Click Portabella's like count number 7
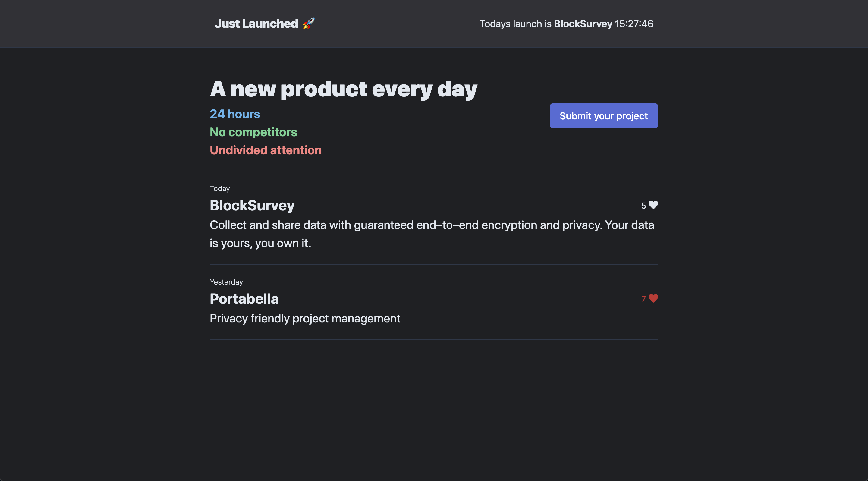Image resolution: width=868 pixels, height=481 pixels. [x=643, y=299]
